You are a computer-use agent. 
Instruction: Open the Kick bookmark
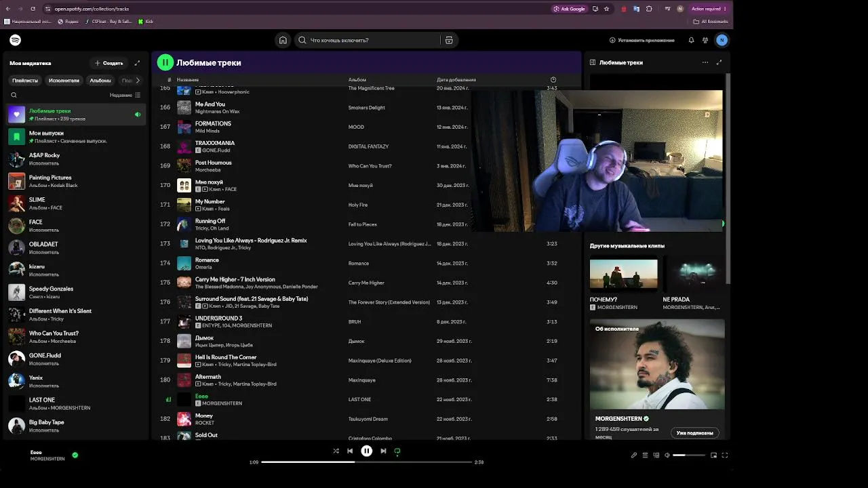(146, 22)
